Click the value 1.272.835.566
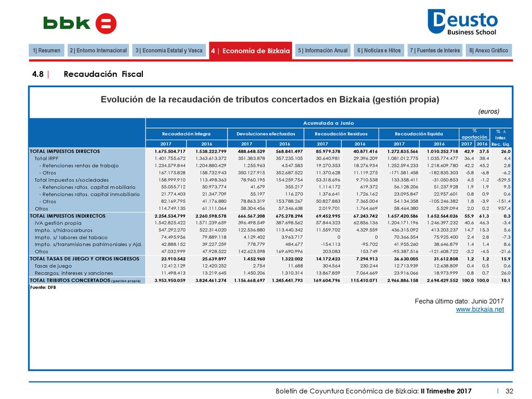532x399 pixels. point(403,151)
